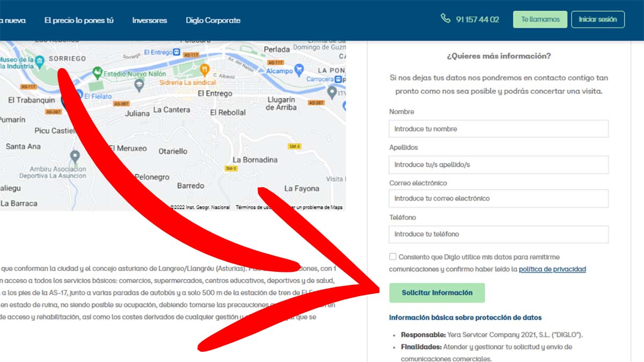This screenshot has height=362, width=644.
Task: Check the Diglo data consent checkbox
Action: pyautogui.click(x=393, y=257)
